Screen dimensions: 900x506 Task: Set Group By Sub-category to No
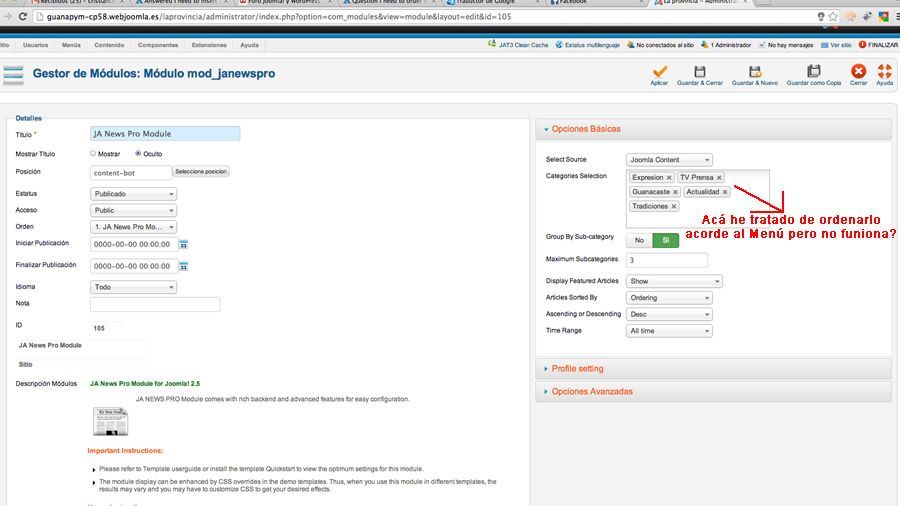click(639, 240)
